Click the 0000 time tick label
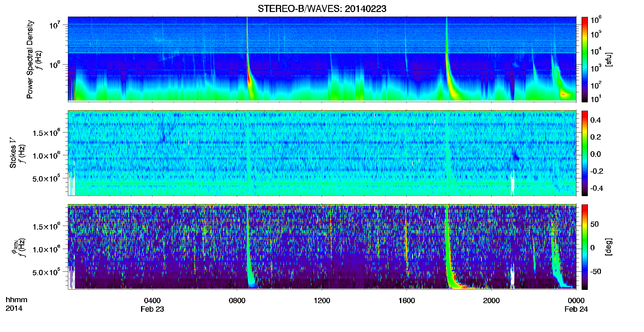The width and height of the screenshot is (644, 332). pos(576,301)
